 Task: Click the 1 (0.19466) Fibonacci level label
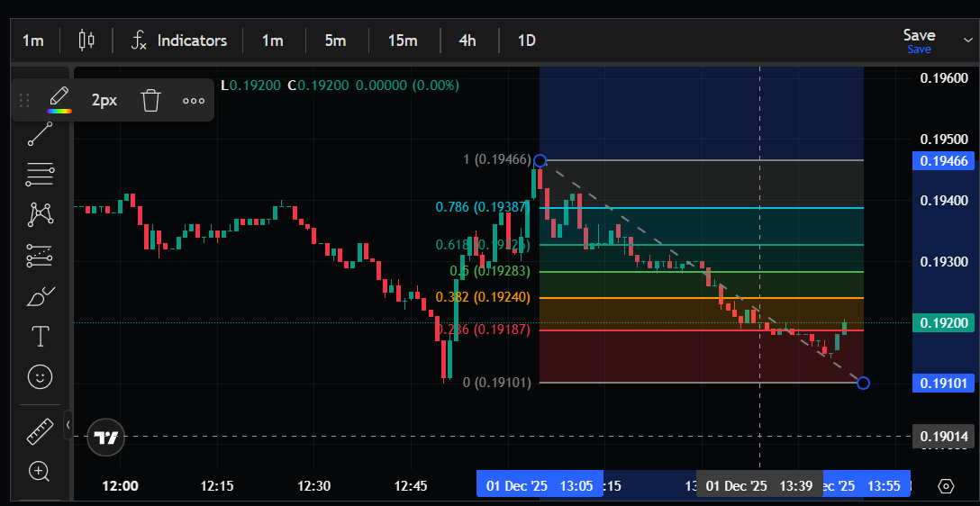tap(497, 160)
